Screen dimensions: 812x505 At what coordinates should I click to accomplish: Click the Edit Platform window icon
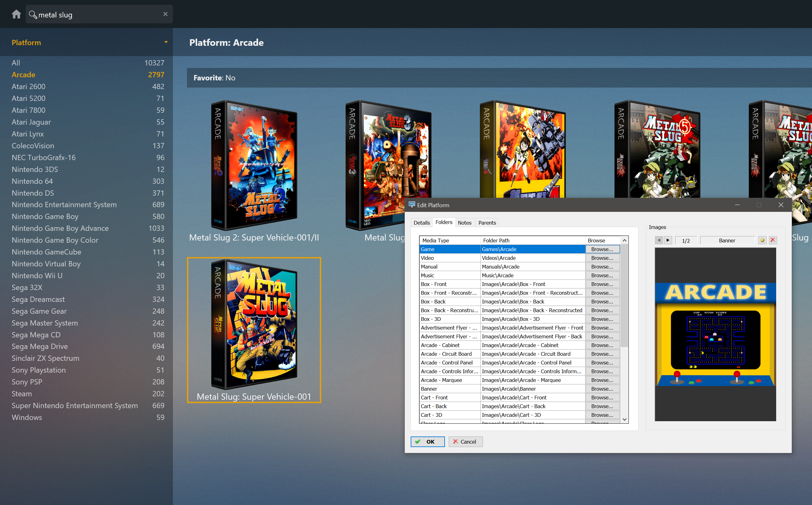pyautogui.click(x=412, y=205)
